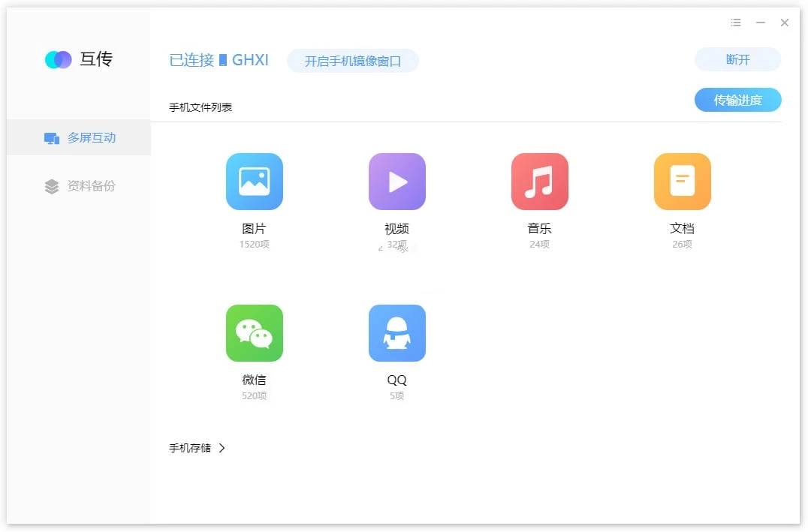Open the 微信 (WeChat) files icon
The width and height of the screenshot is (808, 532).
point(254,332)
